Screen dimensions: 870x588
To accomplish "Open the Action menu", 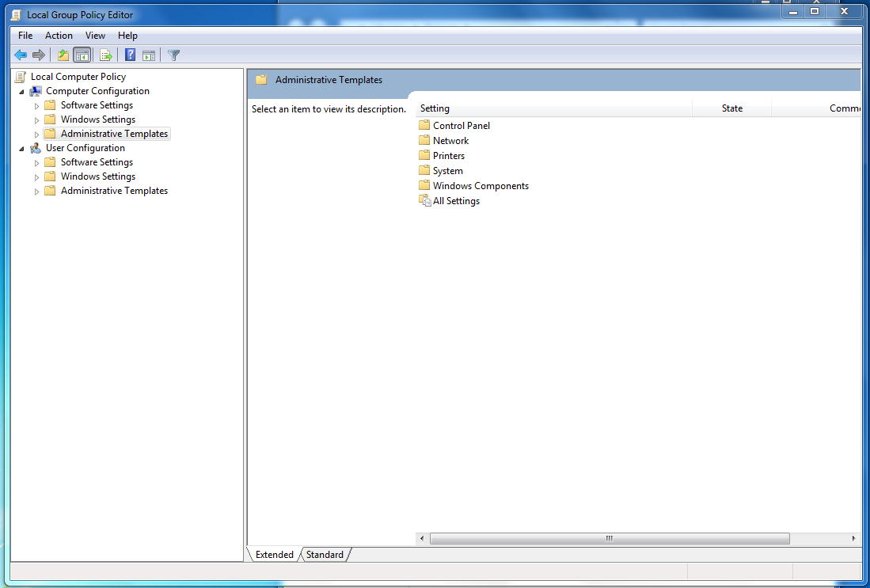I will pyautogui.click(x=59, y=36).
